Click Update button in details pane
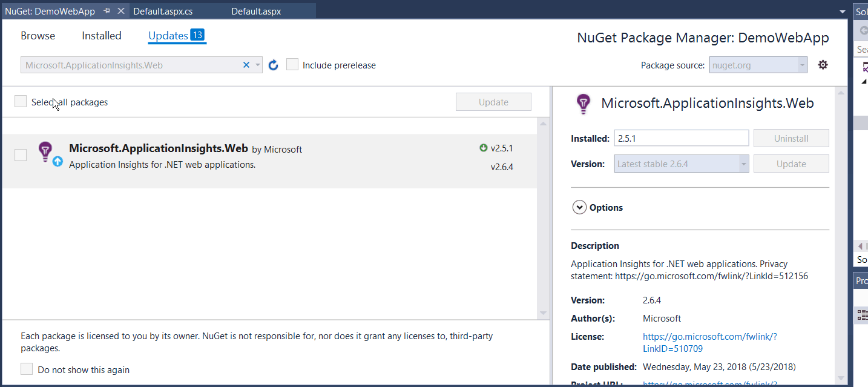Image resolution: width=868 pixels, height=387 pixels. click(x=791, y=164)
